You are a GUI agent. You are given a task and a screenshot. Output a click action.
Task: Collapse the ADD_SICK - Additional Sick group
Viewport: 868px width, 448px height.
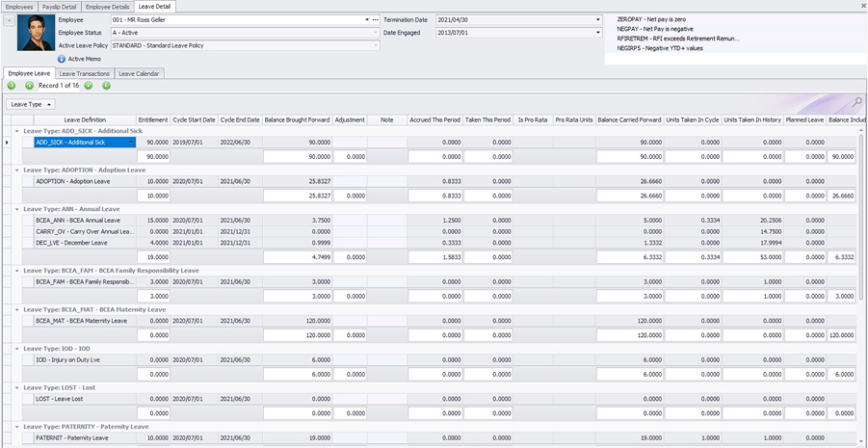tap(17, 130)
